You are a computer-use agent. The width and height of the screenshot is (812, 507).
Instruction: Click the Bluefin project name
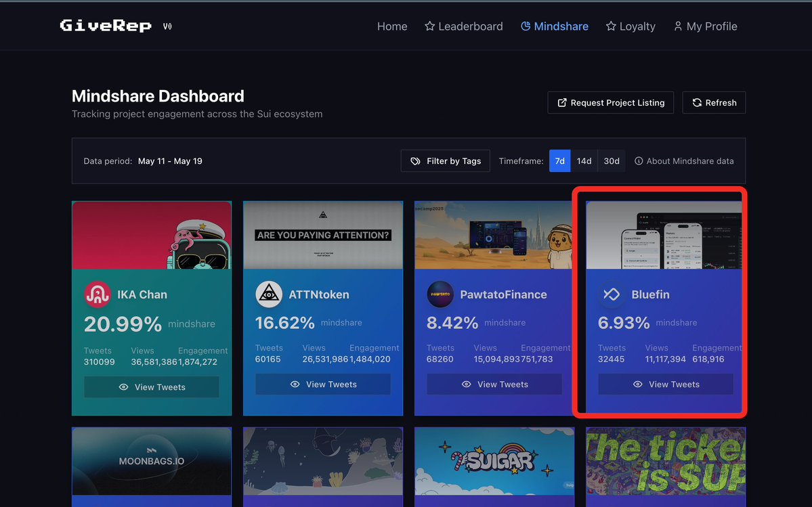tap(650, 294)
